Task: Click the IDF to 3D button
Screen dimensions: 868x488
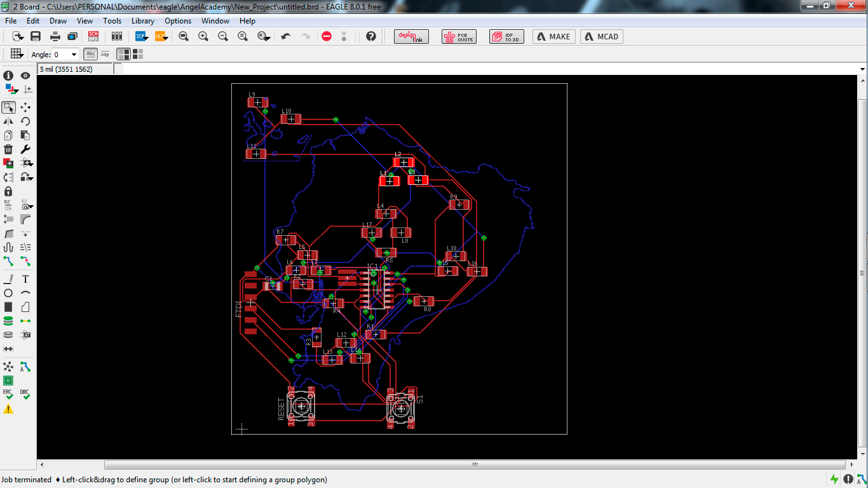Action: tap(506, 37)
